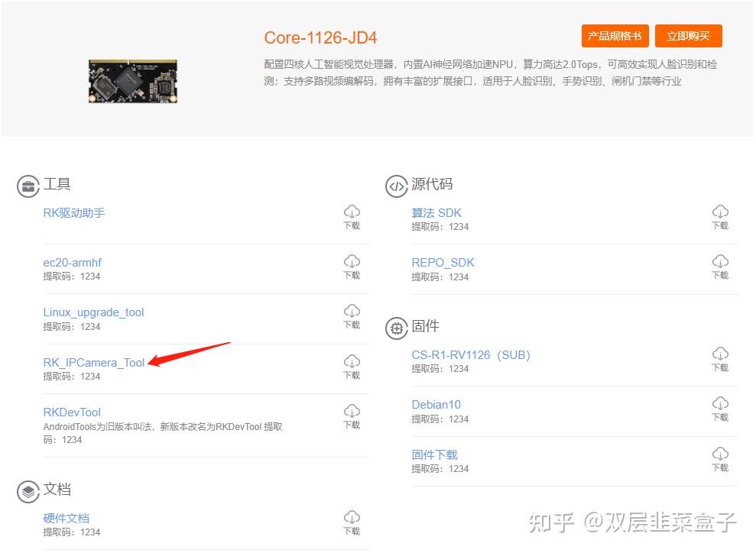Image resolution: width=756 pixels, height=553 pixels.
Task: Click the 提取码 text under REPO_SDK
Action: click(440, 277)
